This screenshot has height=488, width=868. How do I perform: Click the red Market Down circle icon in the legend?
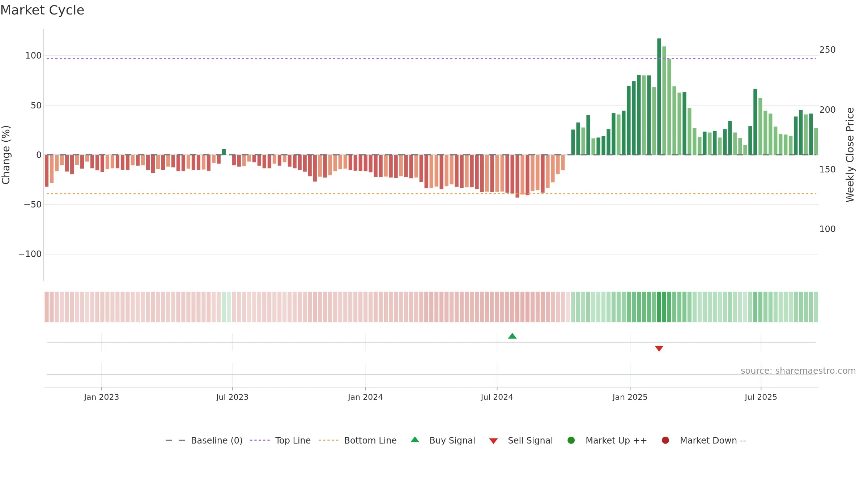[x=665, y=440]
